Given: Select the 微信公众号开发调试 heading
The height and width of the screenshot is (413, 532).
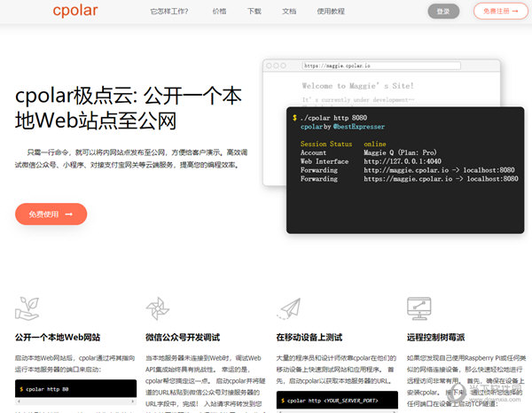Looking at the screenshot, I should 183,338.
